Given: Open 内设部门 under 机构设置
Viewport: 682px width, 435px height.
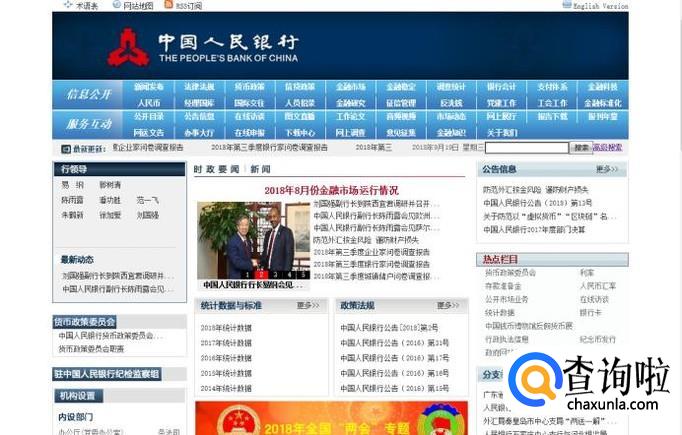Looking at the screenshot, I should pyautogui.click(x=76, y=417).
